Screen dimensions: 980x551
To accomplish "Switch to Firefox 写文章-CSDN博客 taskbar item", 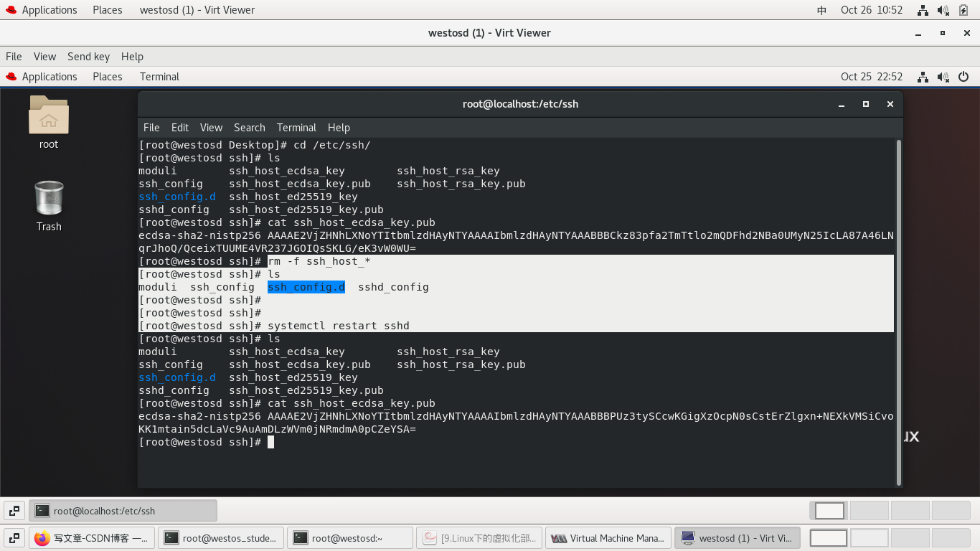I will [93, 538].
